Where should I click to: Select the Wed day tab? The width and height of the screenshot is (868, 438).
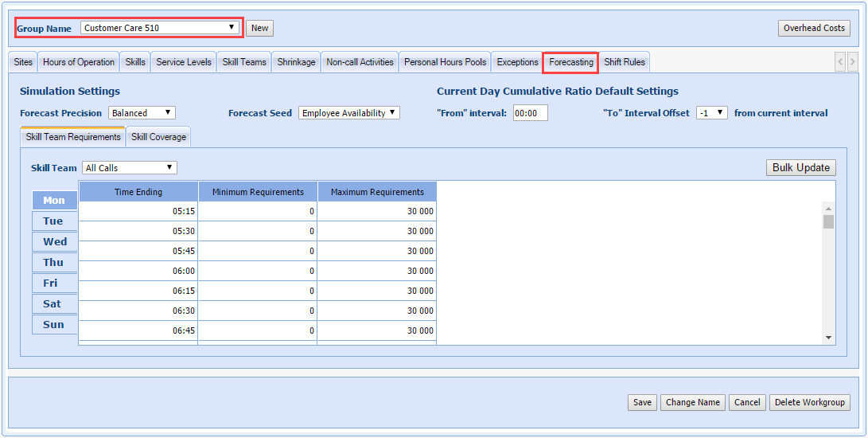point(55,242)
